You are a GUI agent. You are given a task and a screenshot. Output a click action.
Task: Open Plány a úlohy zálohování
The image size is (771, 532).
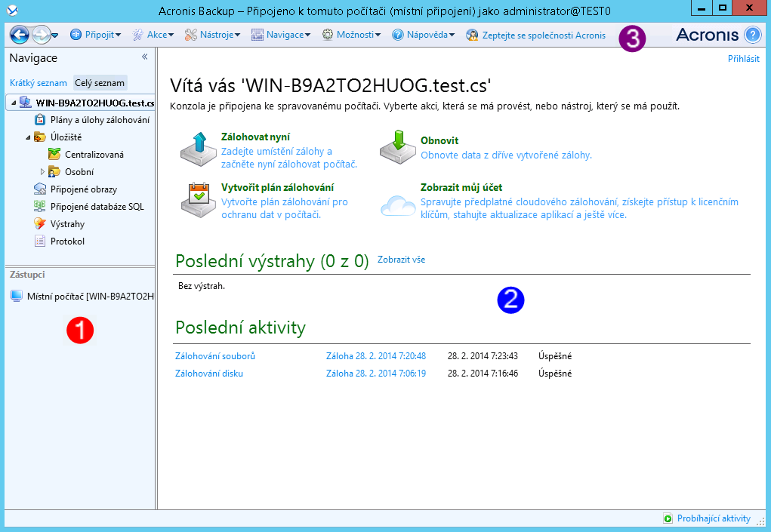[x=100, y=120]
